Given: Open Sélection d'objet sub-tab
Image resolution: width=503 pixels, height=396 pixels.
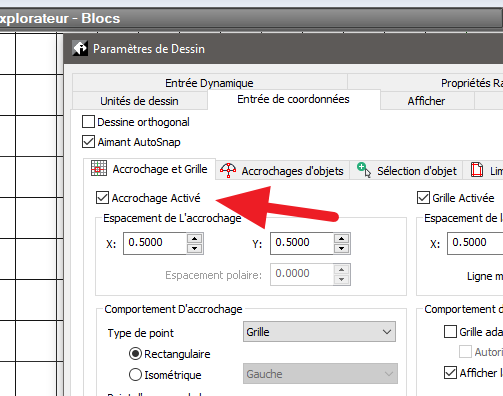Looking at the screenshot, I should (406, 171).
